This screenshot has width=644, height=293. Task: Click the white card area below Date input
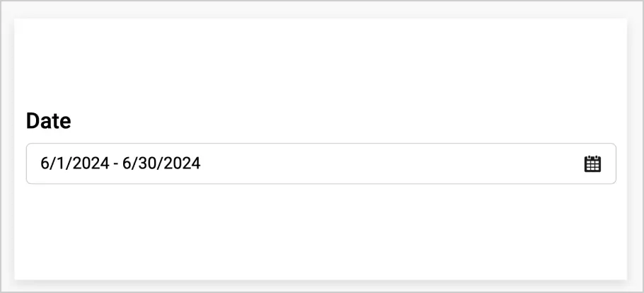[x=321, y=232]
